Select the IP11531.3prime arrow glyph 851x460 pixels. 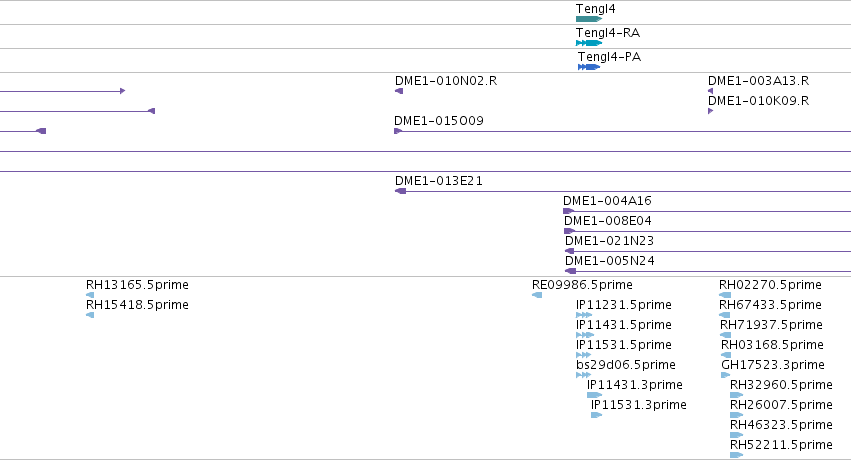click(596, 415)
